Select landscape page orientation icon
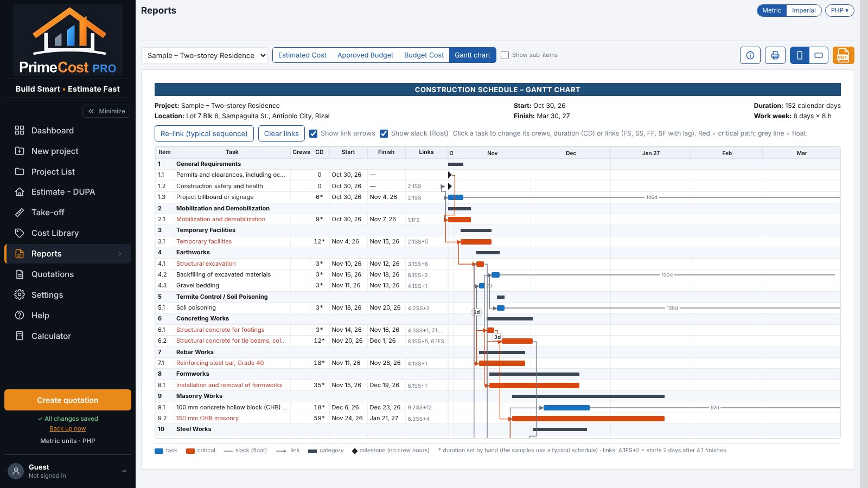The height and width of the screenshot is (488, 868). tap(819, 55)
